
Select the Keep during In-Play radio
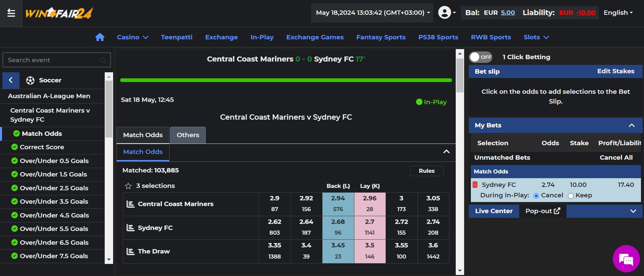pyautogui.click(x=571, y=196)
